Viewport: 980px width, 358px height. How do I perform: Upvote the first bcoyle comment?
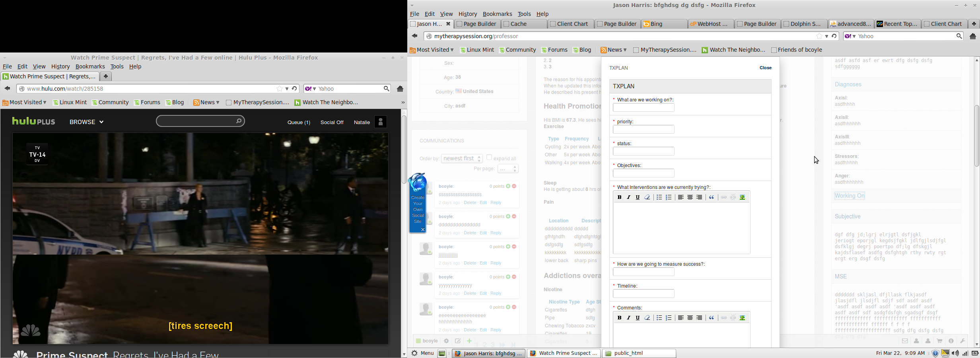(508, 186)
